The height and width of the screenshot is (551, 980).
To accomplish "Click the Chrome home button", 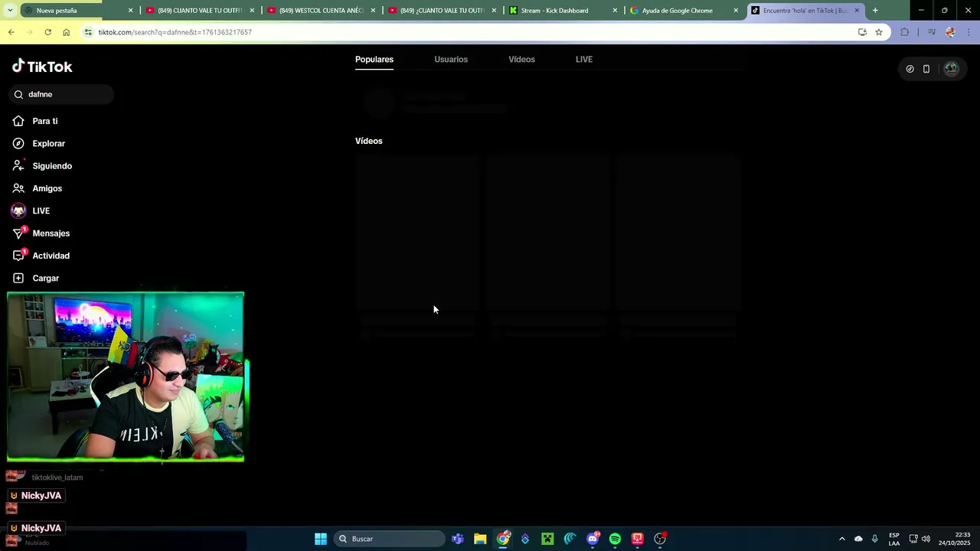I will pyautogui.click(x=66, y=32).
